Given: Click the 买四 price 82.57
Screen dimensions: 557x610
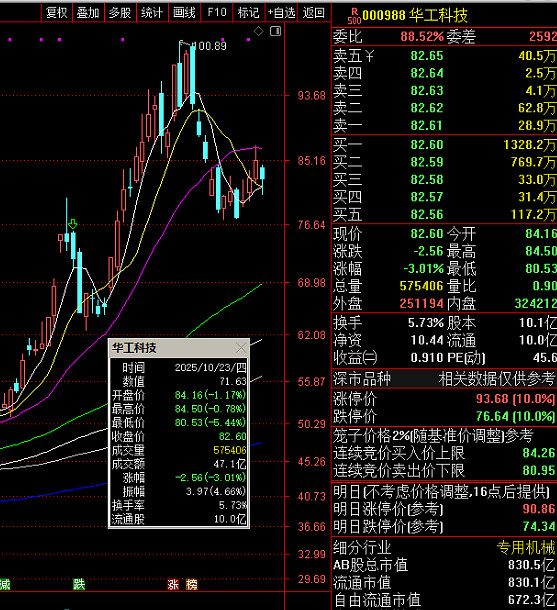Looking at the screenshot, I should [427, 197].
